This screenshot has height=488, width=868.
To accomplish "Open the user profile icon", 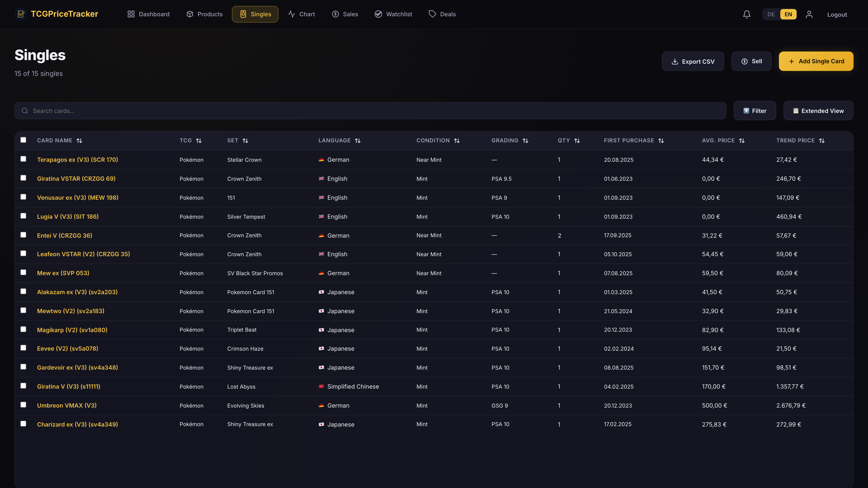I will point(809,14).
